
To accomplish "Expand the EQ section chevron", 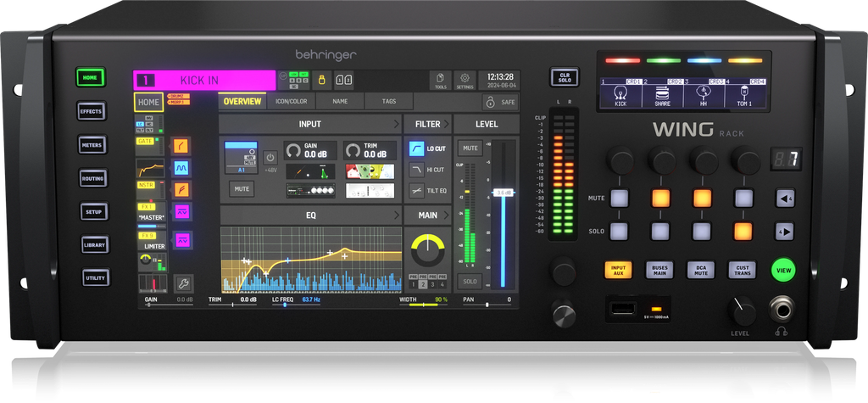I will (395, 215).
